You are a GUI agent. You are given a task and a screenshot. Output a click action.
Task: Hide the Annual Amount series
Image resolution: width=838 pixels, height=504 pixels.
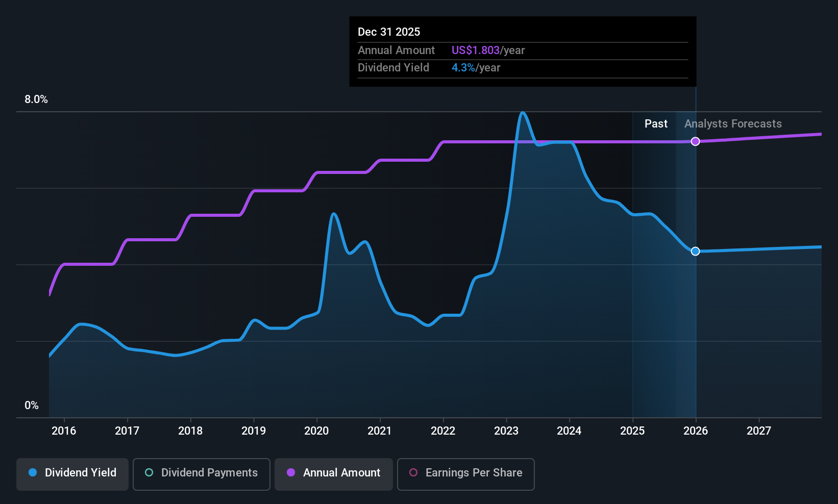click(x=333, y=473)
